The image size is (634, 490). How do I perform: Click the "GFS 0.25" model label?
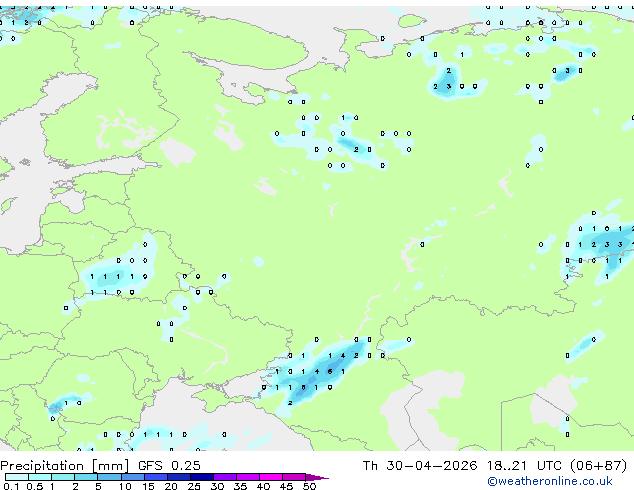[x=169, y=466]
